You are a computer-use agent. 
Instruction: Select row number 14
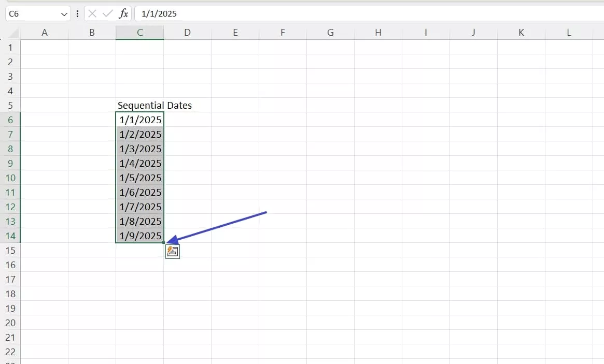click(x=10, y=236)
